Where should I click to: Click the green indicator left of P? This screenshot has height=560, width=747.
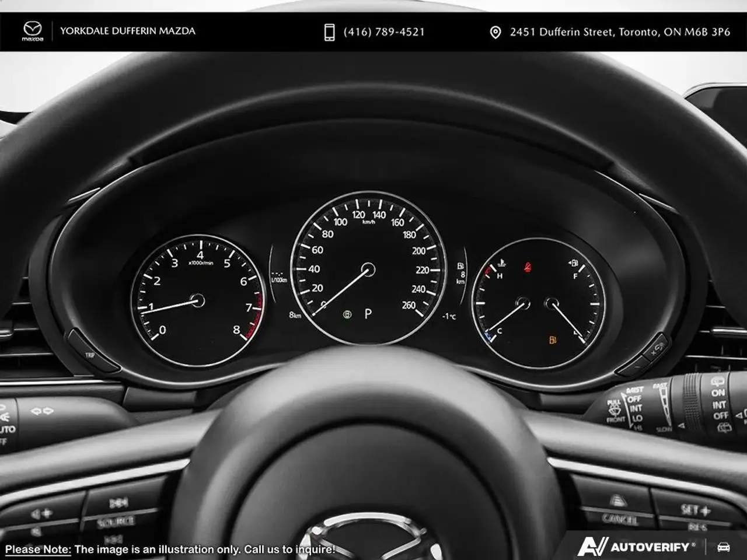click(x=348, y=314)
